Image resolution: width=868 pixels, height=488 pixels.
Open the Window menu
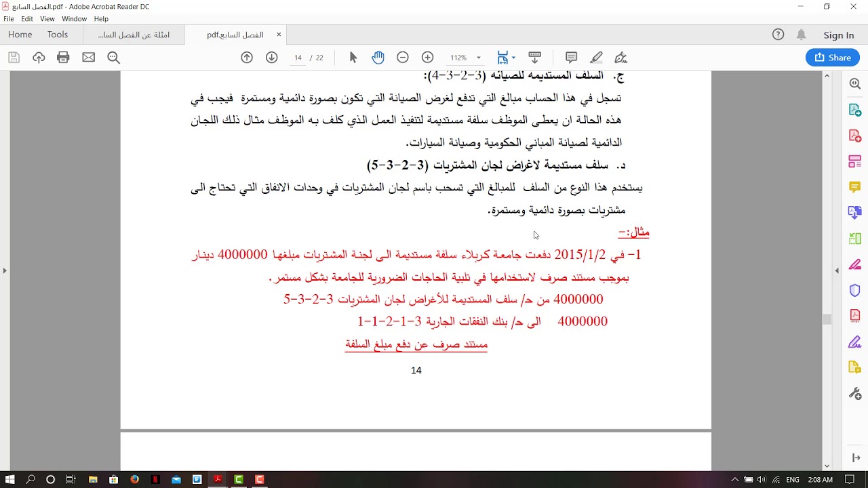[74, 19]
